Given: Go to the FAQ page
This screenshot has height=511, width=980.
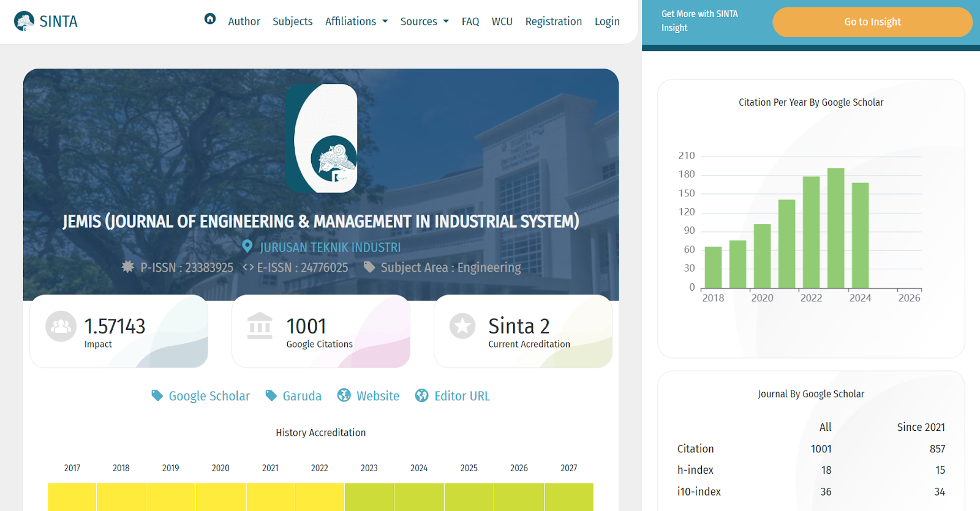Looking at the screenshot, I should (x=470, y=21).
